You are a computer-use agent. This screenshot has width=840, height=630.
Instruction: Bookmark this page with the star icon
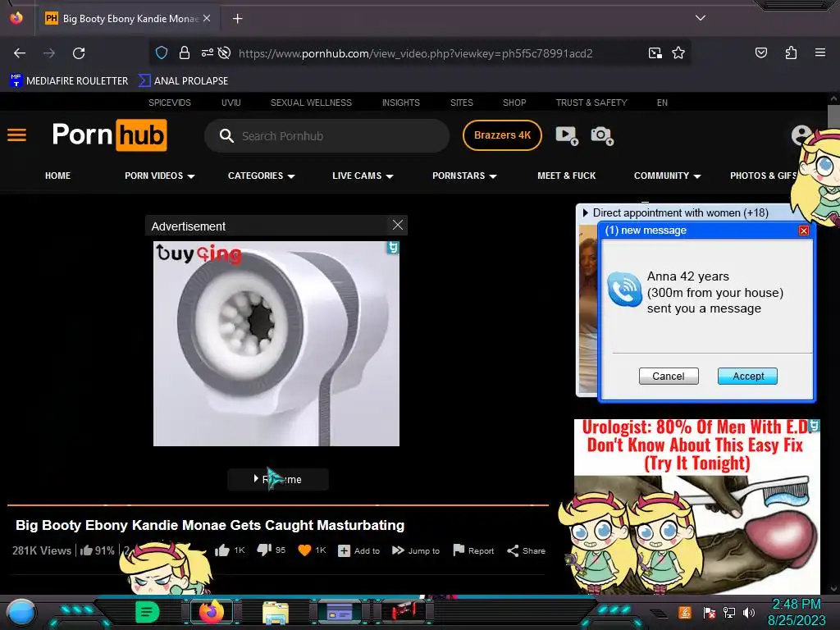coord(678,53)
